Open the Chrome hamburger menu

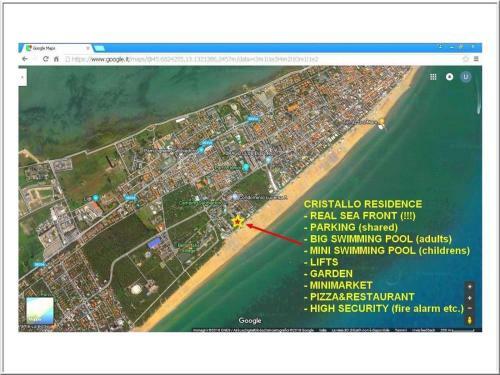[476, 59]
